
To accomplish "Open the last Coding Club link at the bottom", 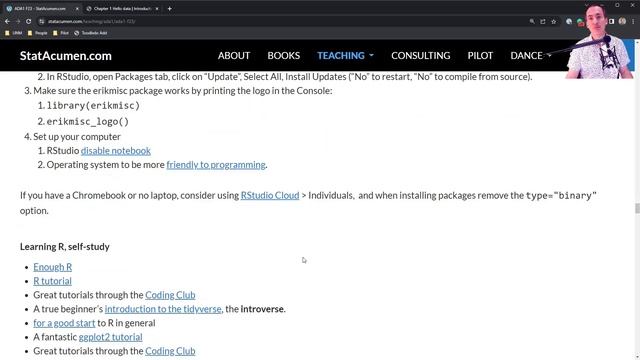I will [170, 351].
